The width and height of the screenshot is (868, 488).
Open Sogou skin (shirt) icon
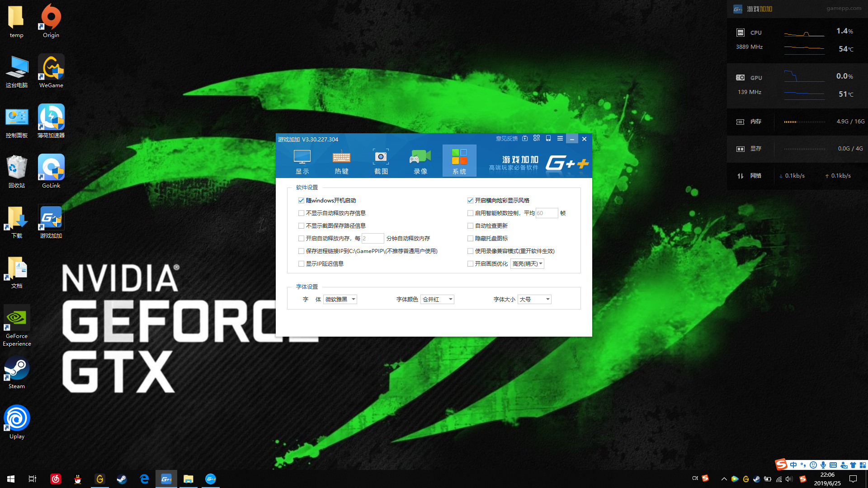[x=853, y=465]
